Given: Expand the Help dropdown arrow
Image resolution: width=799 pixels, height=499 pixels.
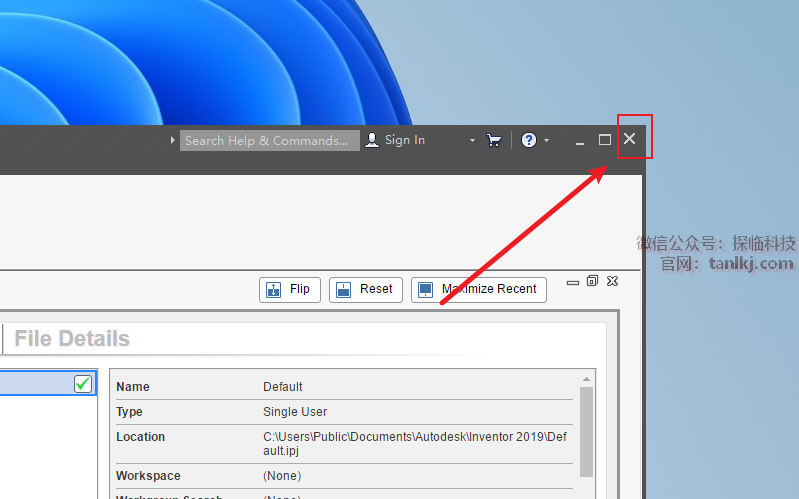Looking at the screenshot, I should [546, 140].
